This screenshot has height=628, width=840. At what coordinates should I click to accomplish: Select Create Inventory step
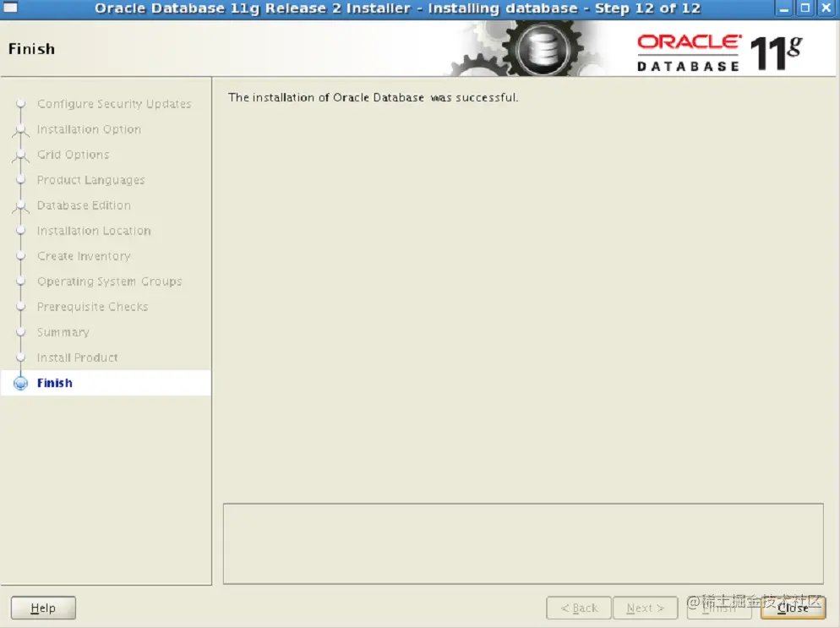84,256
